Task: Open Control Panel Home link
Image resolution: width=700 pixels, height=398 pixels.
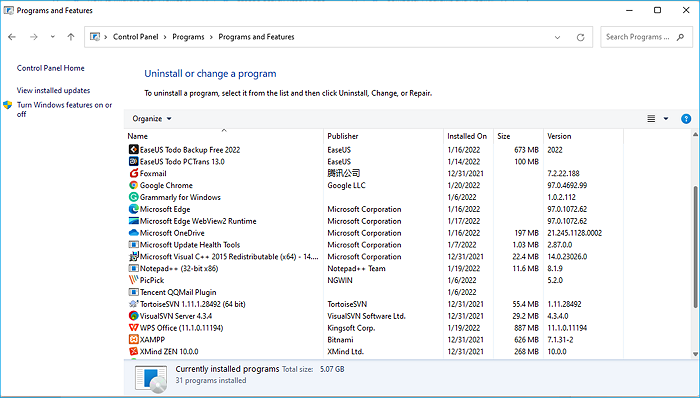Action: pyautogui.click(x=50, y=68)
